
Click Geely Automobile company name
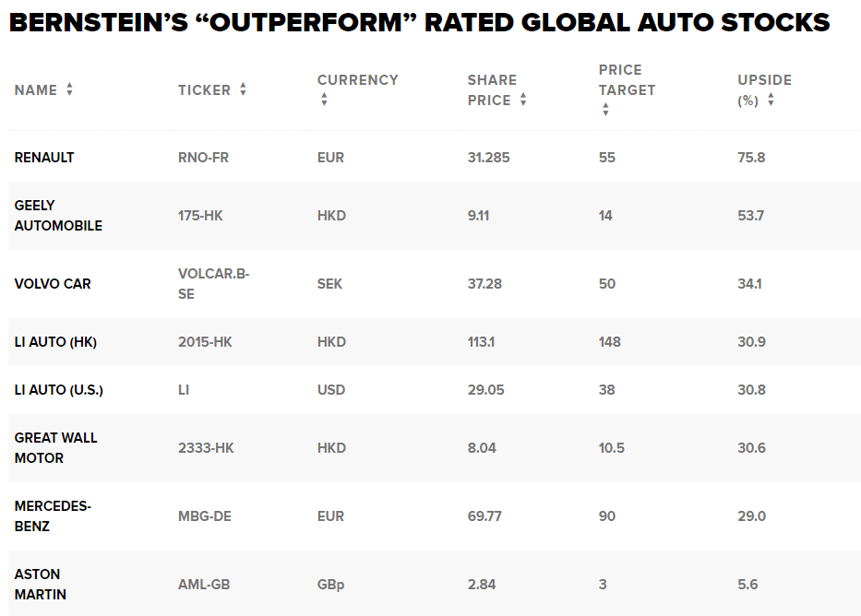tap(58, 216)
